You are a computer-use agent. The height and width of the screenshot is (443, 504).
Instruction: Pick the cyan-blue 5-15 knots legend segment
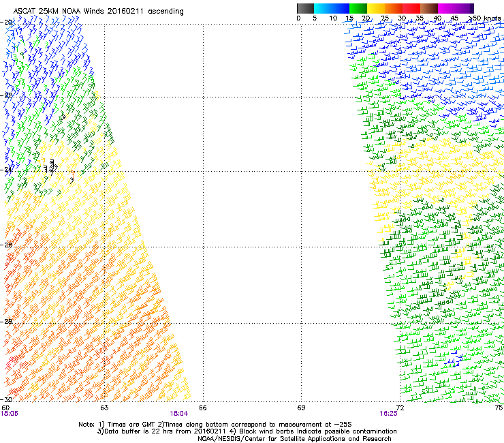[332, 8]
